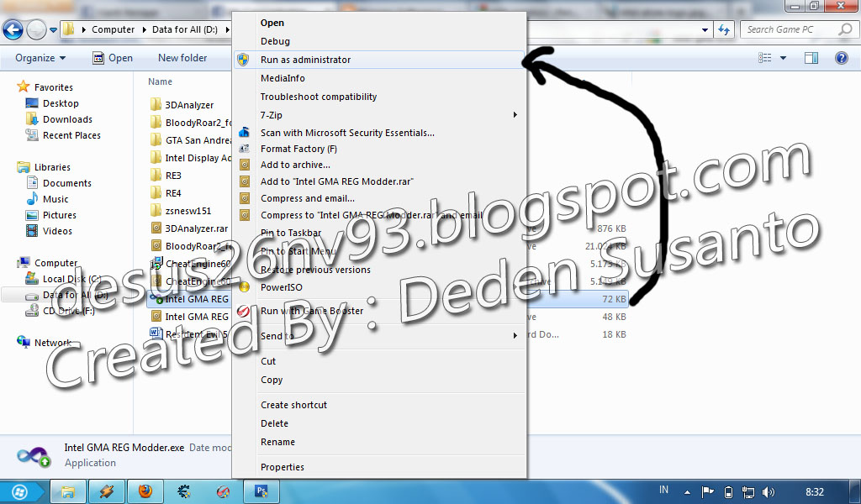Click the Refresh icon beside address bar

(724, 30)
